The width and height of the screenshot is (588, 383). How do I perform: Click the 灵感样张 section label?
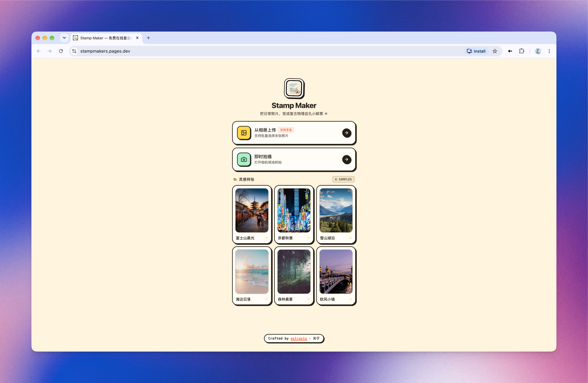pyautogui.click(x=247, y=179)
